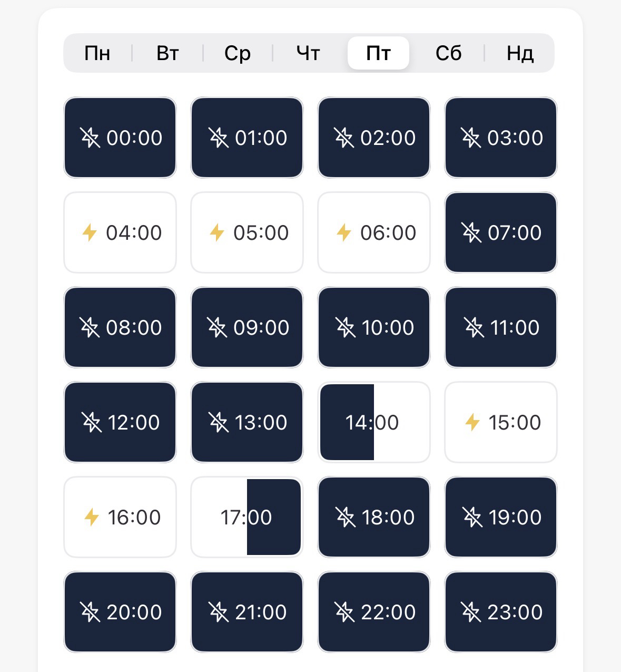
Task: Click the no-power icon at 12:00
Action: [91, 422]
